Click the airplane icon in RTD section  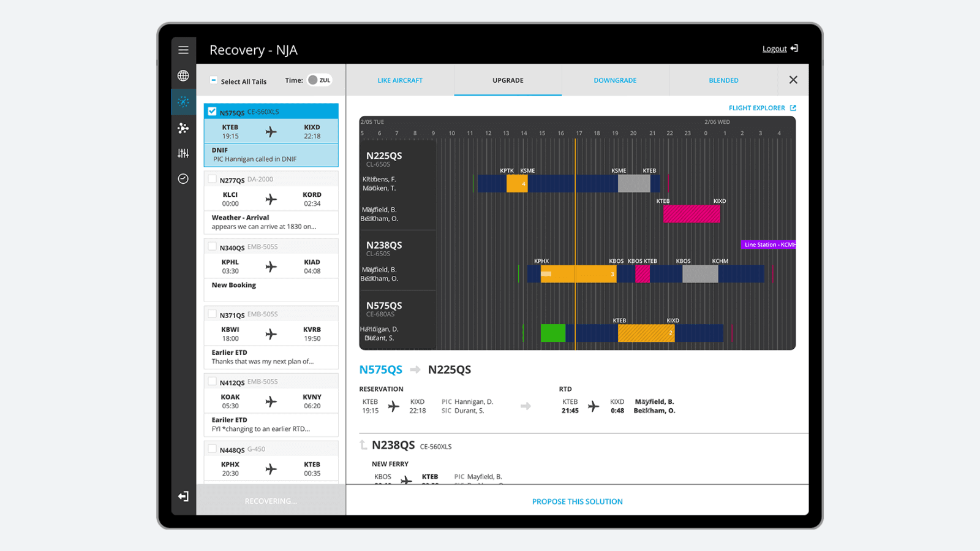pyautogui.click(x=594, y=406)
